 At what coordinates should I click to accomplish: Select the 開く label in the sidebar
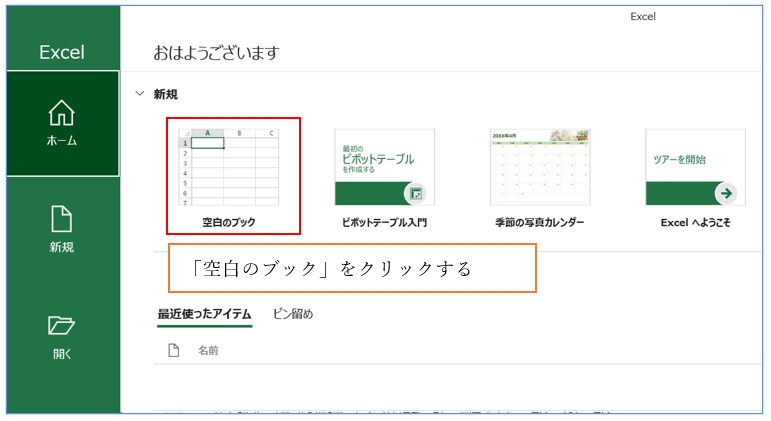click(x=62, y=353)
